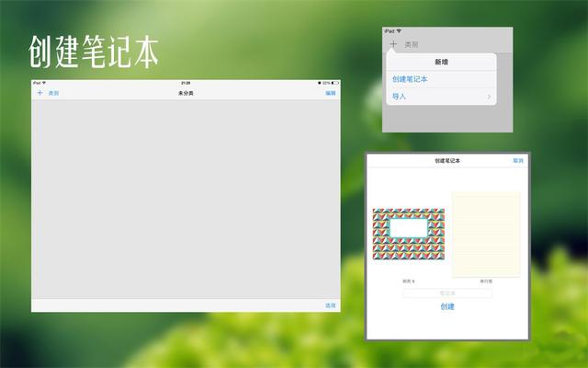Click the 未分类 title in main window
The height and width of the screenshot is (368, 588).
click(x=186, y=93)
